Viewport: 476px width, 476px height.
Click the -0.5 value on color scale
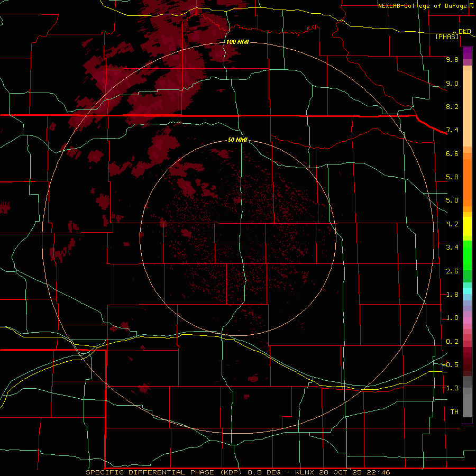[x=451, y=365]
